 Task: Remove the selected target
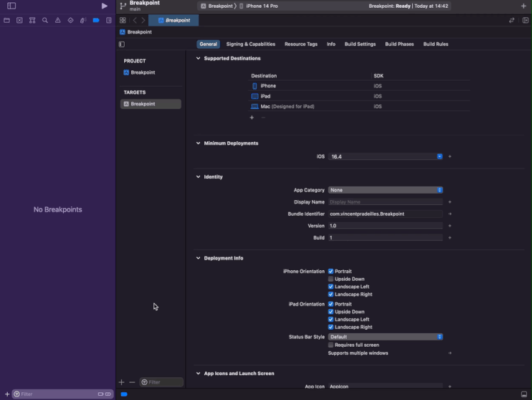click(133, 382)
